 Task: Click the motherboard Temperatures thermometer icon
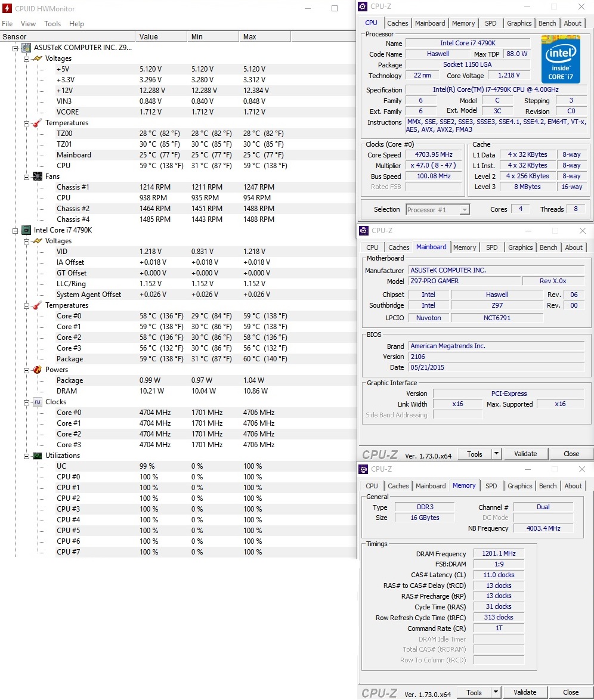38,123
